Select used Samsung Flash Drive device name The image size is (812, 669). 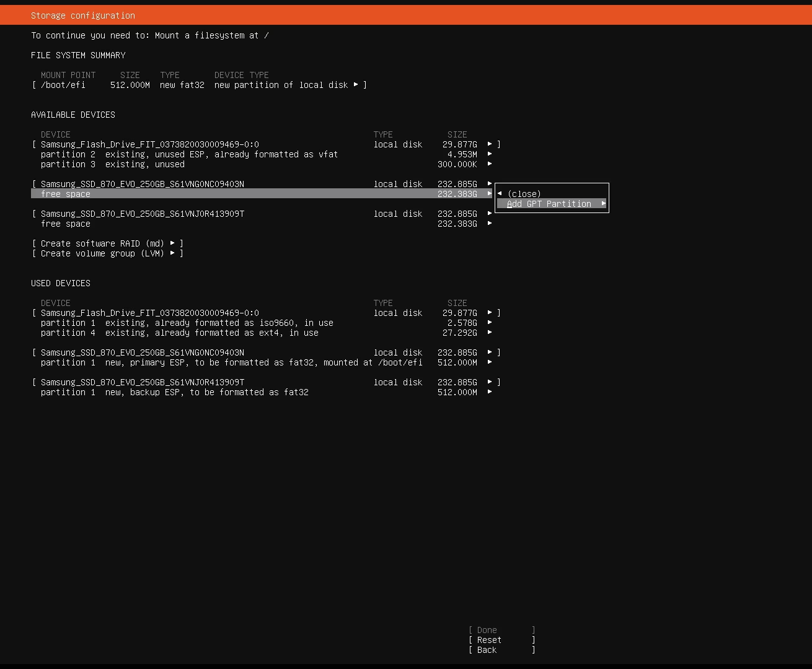click(x=150, y=313)
